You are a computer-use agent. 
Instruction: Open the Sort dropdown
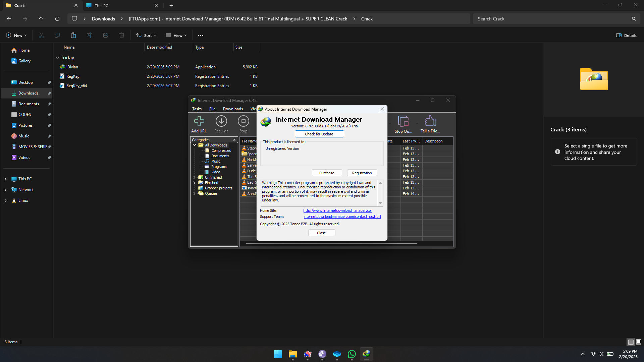tap(146, 35)
